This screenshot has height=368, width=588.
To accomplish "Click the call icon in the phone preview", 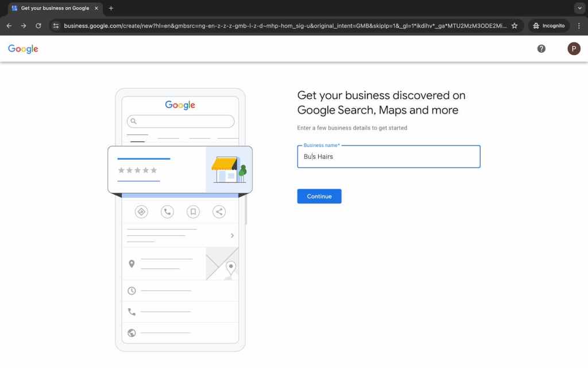I will point(167,212).
